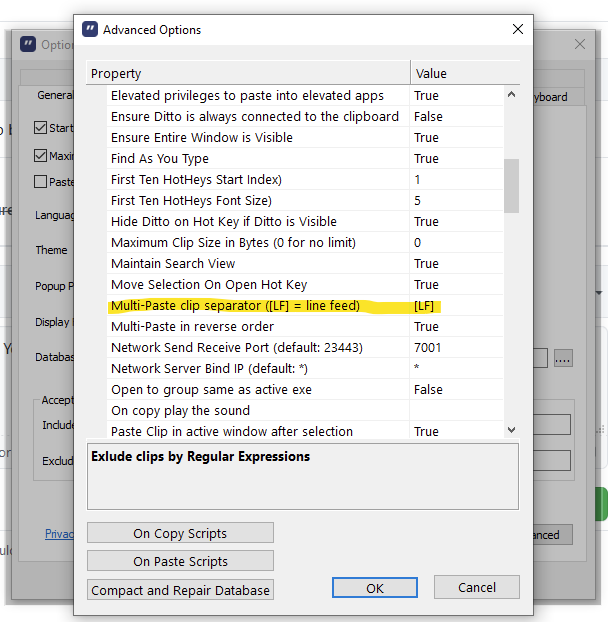Viewport: 608px width, 622px height.
Task: Select Paste Clip in active window row
Action: pyautogui.click(x=305, y=430)
